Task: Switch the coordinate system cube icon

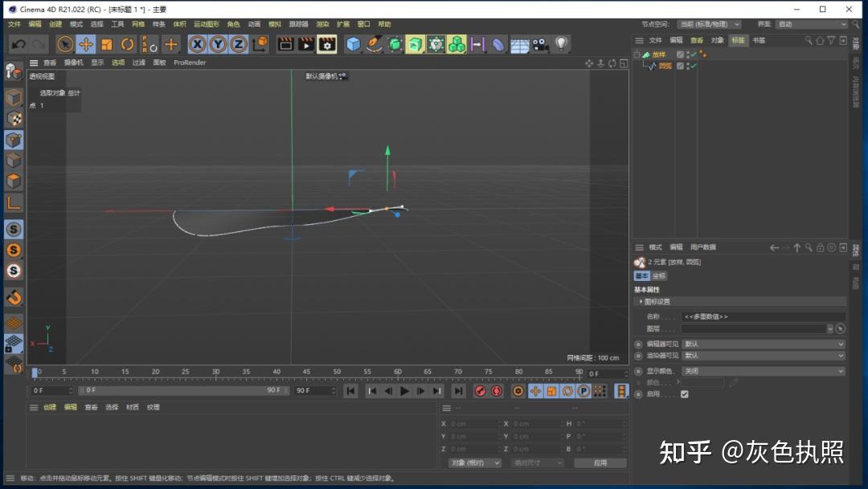Action: [x=260, y=43]
